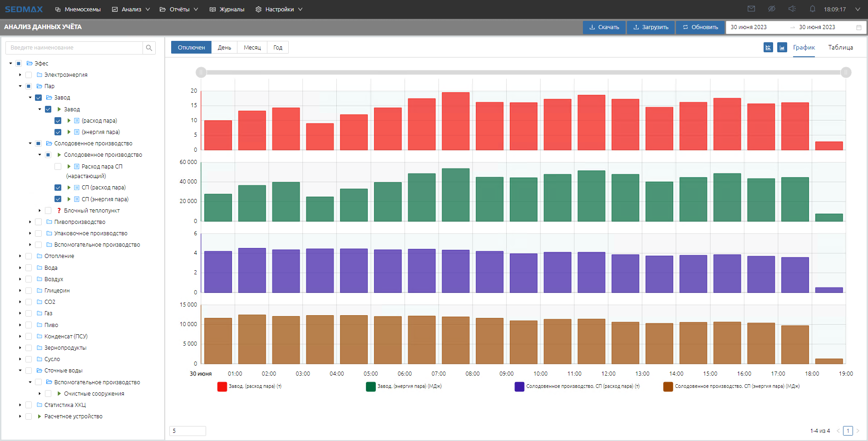Image resolution: width=868 pixels, height=441 pixels.
Task: Switch to line chart view icon
Action: [x=768, y=47]
